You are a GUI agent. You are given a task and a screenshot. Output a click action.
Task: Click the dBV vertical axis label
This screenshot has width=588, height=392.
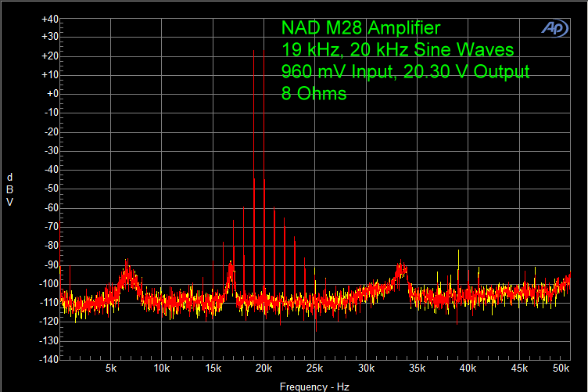pyautogui.click(x=9, y=189)
